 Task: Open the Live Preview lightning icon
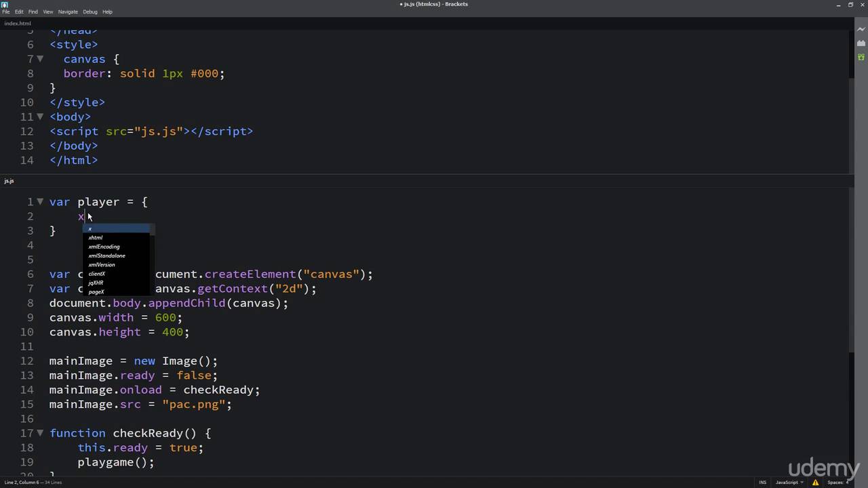click(x=861, y=29)
